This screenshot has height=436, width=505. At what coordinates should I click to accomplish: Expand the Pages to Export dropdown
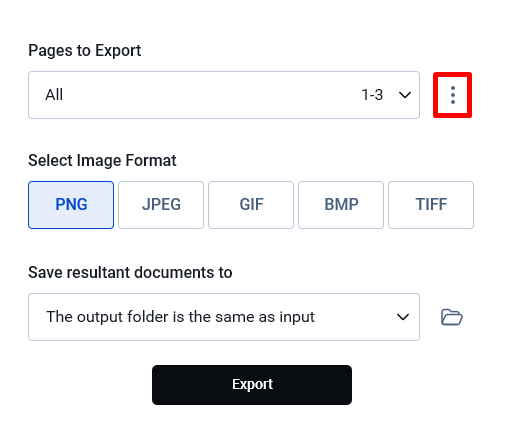(x=224, y=95)
